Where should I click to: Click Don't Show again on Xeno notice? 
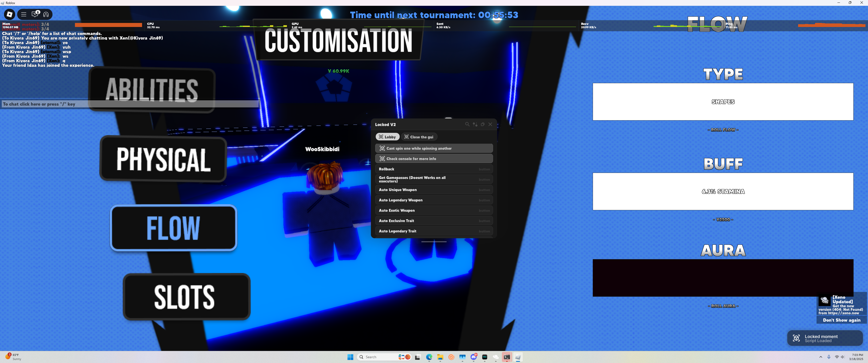(842, 320)
